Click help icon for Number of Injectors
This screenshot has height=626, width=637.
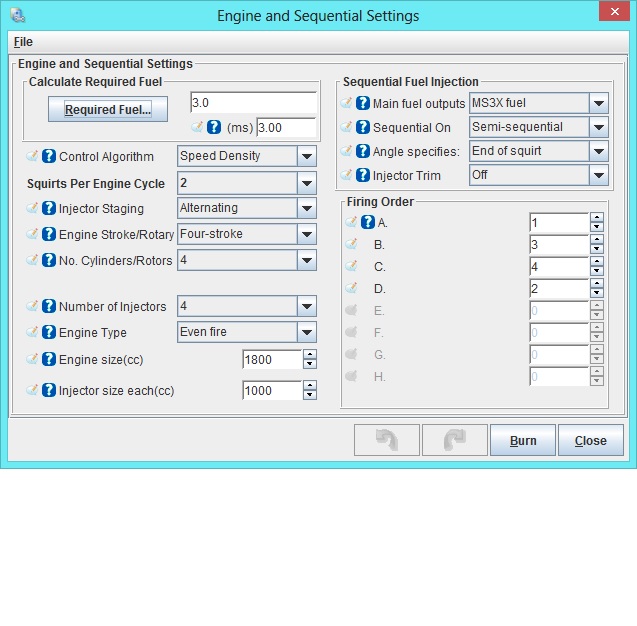click(x=49, y=306)
